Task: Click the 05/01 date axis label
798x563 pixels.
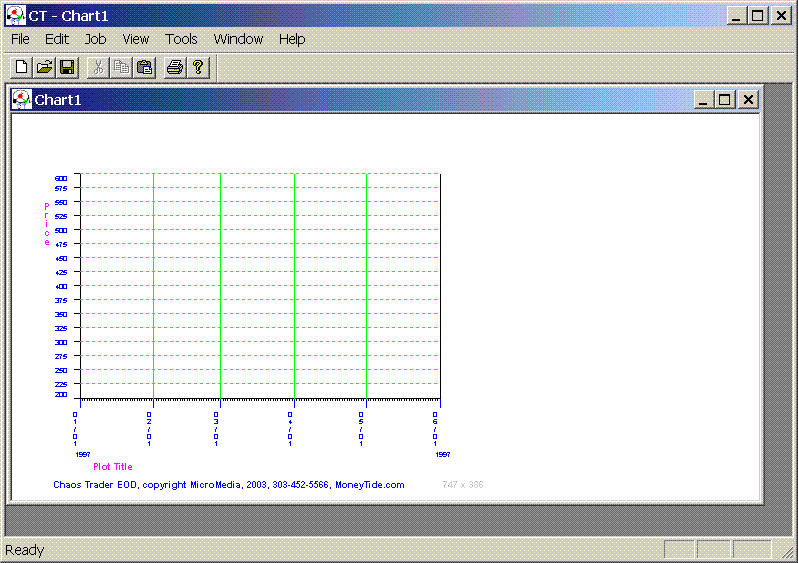Action: [x=361, y=429]
